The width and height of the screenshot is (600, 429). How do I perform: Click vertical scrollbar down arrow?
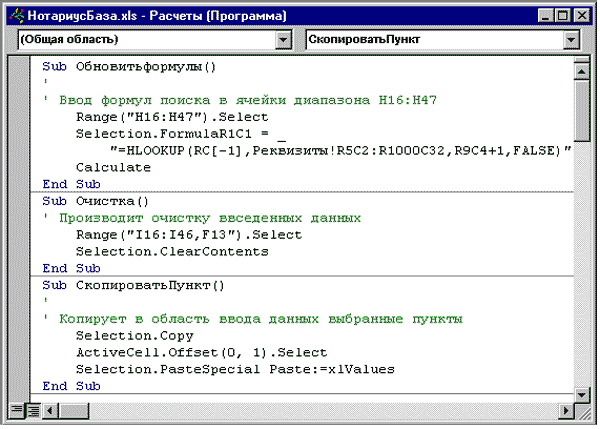click(582, 395)
